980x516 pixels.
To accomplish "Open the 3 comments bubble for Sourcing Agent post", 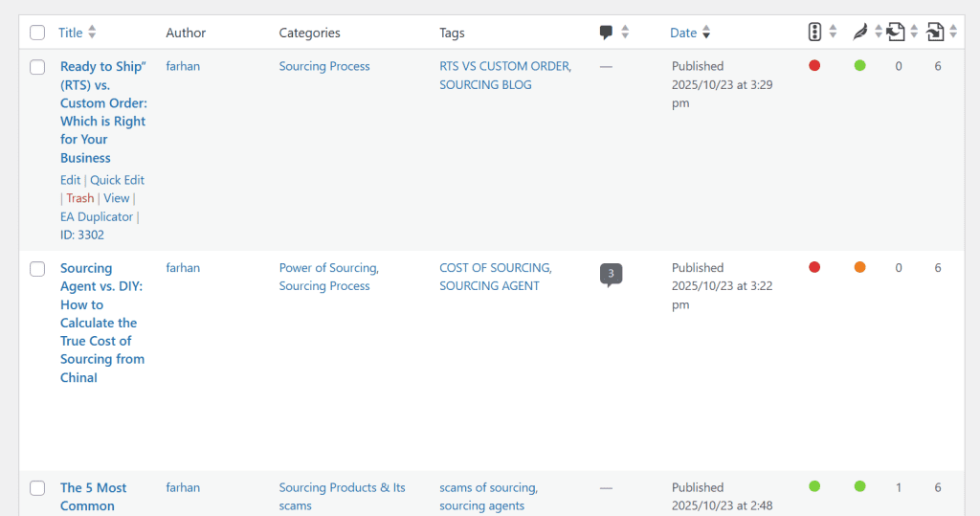I will (x=611, y=274).
